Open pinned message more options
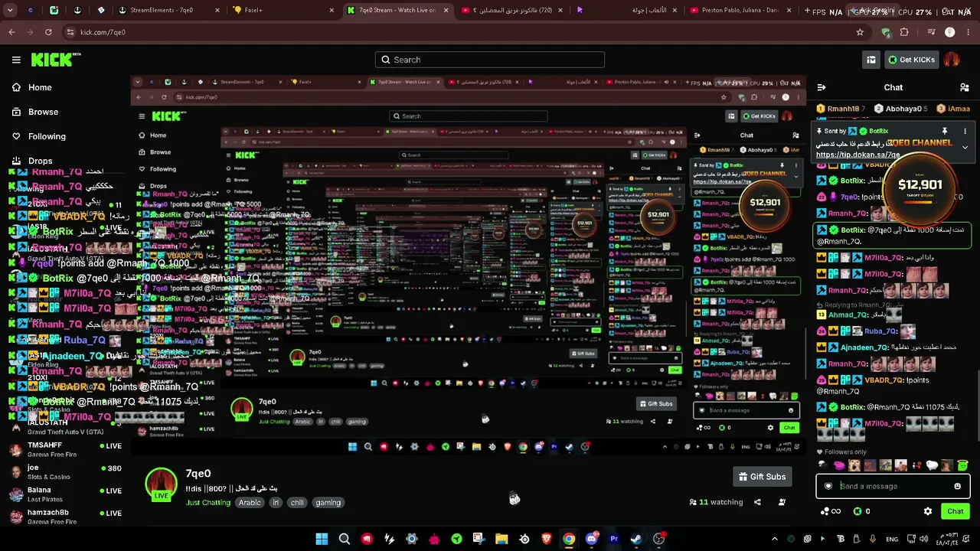 (x=965, y=132)
